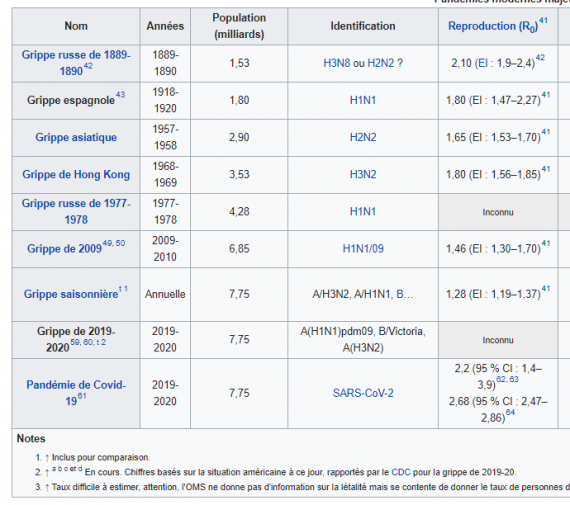Click the up arrow of note 3
The height and width of the screenshot is (505, 570).
click(47, 487)
